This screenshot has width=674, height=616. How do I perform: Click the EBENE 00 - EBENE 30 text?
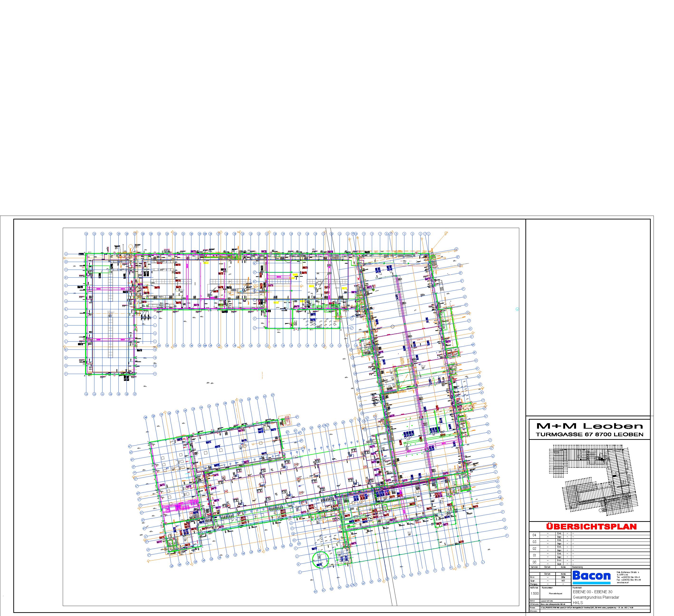tap(592, 592)
